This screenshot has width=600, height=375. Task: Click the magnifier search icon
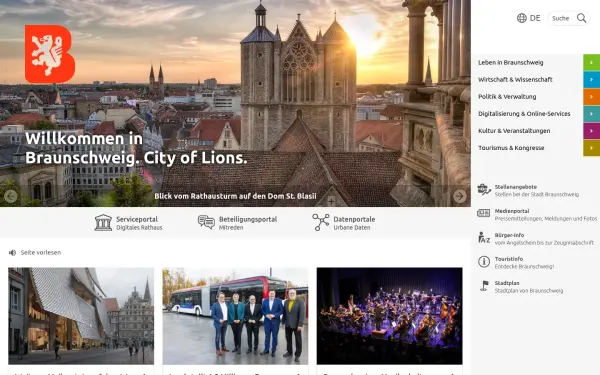click(x=582, y=18)
